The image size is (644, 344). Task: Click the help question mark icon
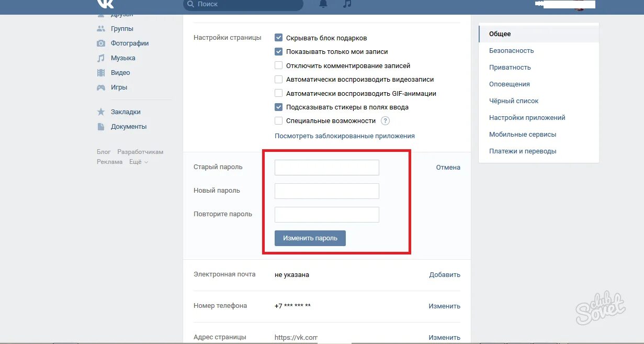(x=385, y=121)
